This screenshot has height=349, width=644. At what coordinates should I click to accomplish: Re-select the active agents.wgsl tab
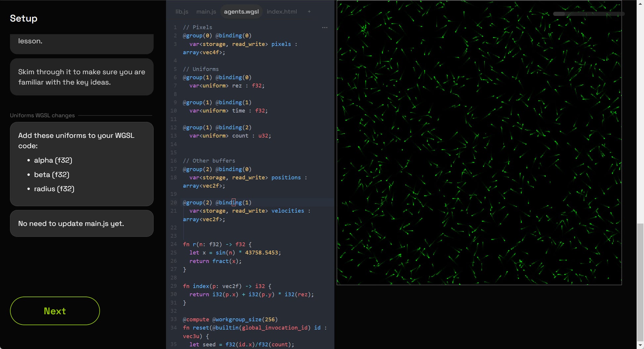tap(241, 11)
